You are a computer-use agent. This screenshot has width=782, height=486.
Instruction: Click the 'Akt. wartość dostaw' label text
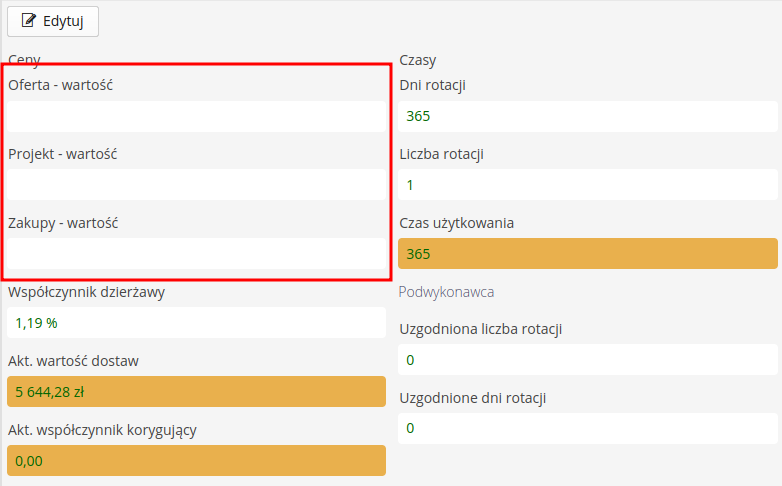pos(80,361)
